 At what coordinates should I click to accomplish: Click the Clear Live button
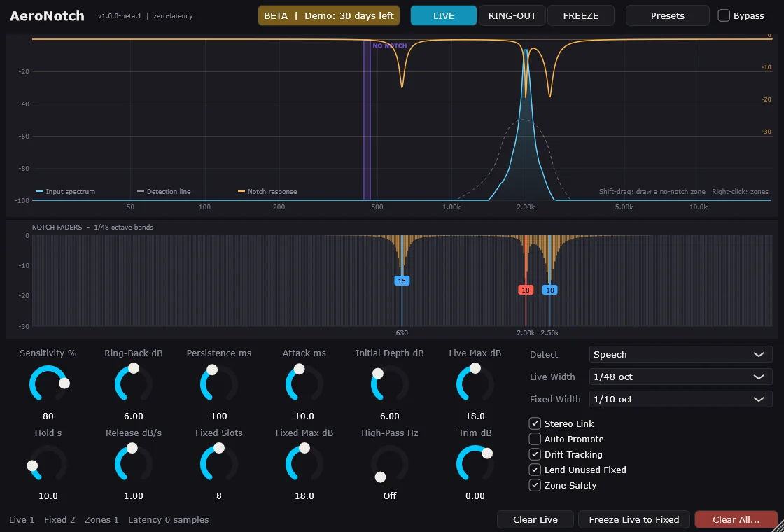[x=535, y=519]
